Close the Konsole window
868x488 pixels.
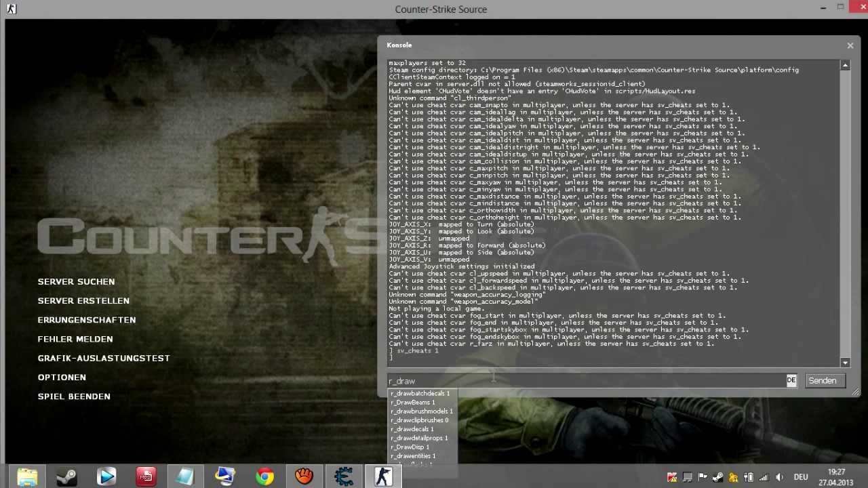850,45
